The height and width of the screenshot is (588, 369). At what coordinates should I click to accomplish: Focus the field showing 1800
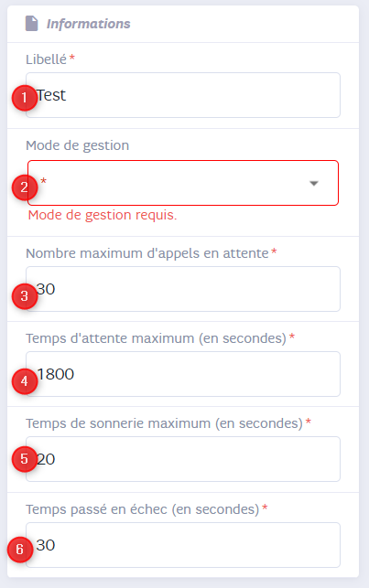183,374
